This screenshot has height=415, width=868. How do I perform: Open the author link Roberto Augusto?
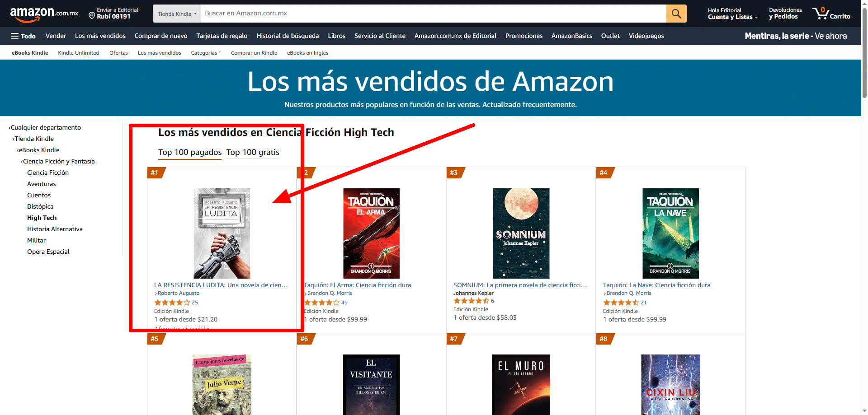click(x=179, y=293)
